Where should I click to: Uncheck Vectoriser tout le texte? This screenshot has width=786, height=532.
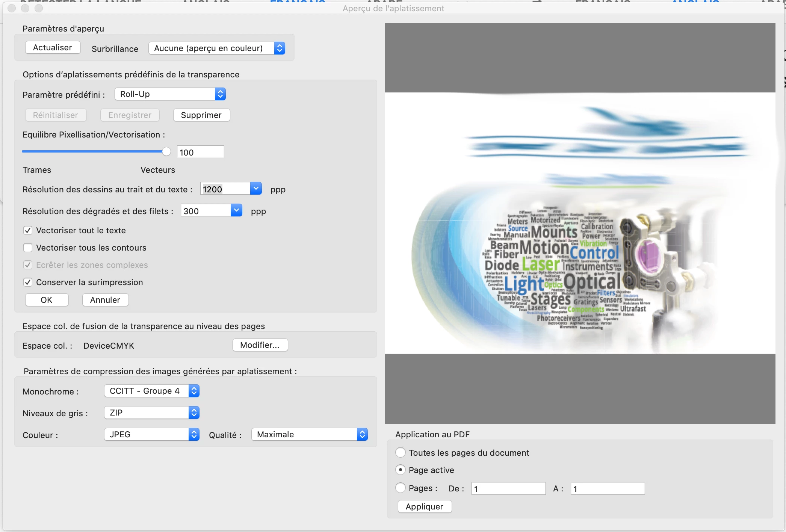pos(28,230)
